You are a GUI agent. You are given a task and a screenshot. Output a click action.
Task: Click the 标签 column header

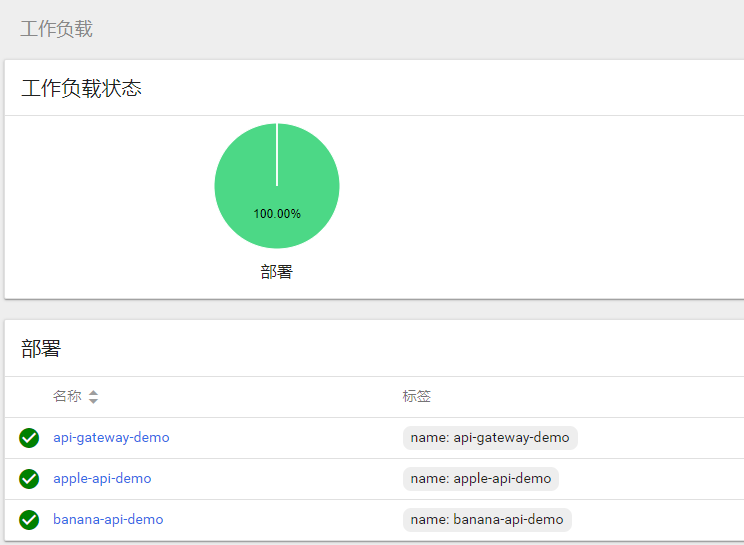pos(417,396)
